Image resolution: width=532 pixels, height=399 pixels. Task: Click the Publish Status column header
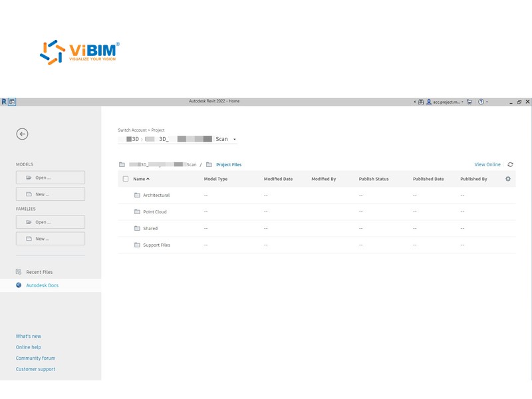tap(374, 179)
